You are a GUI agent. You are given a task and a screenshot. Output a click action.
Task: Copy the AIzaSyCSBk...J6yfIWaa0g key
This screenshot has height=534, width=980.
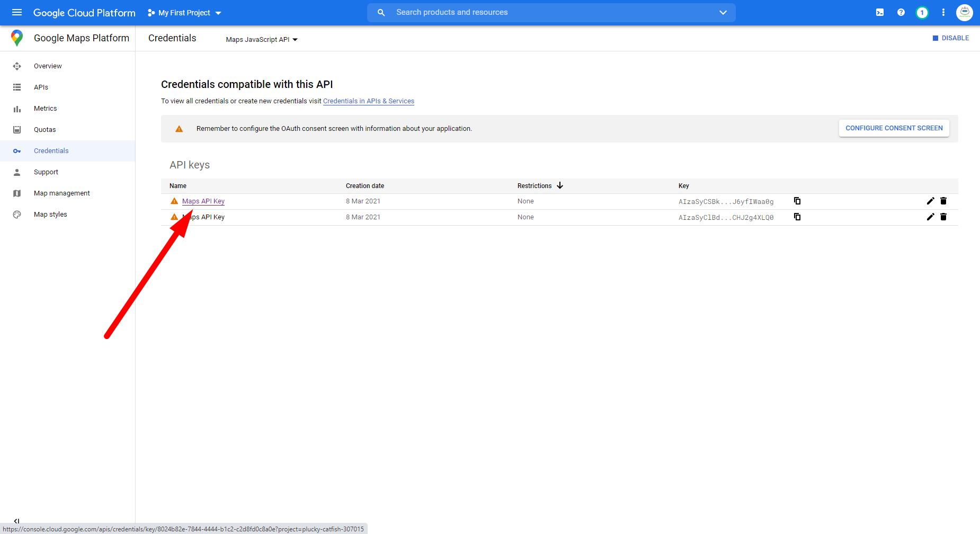click(x=797, y=201)
